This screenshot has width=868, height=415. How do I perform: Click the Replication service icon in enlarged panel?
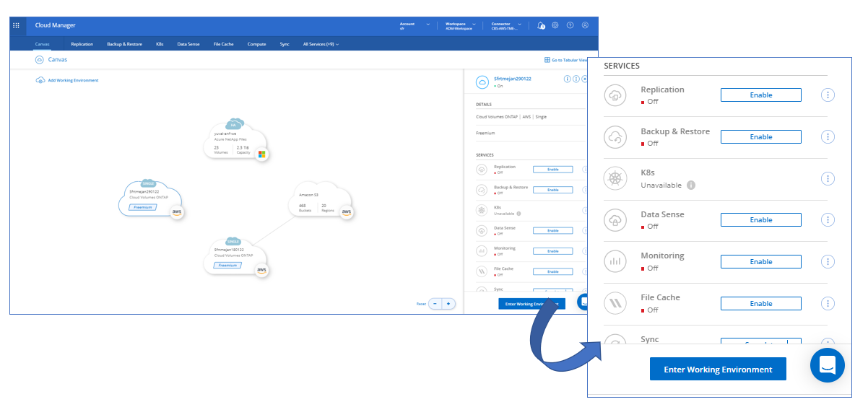click(615, 95)
